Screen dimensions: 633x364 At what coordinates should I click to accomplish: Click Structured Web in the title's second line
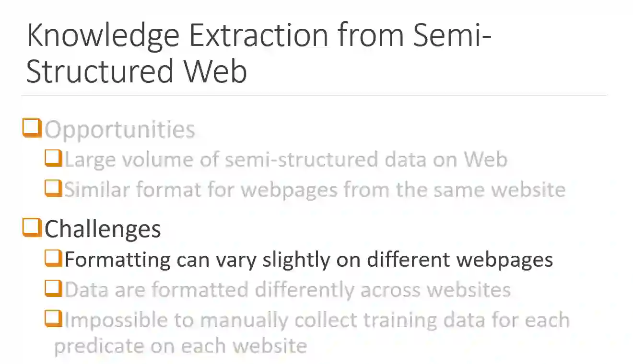tap(136, 71)
